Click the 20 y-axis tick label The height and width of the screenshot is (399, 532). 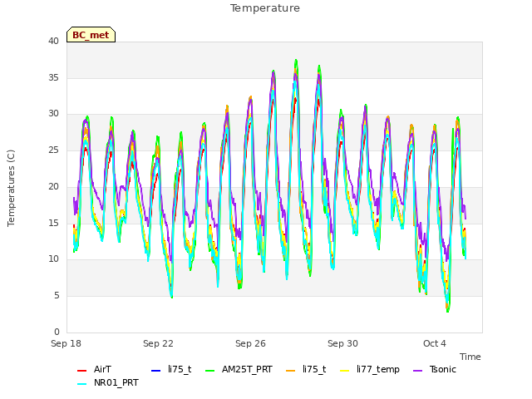click(53, 186)
